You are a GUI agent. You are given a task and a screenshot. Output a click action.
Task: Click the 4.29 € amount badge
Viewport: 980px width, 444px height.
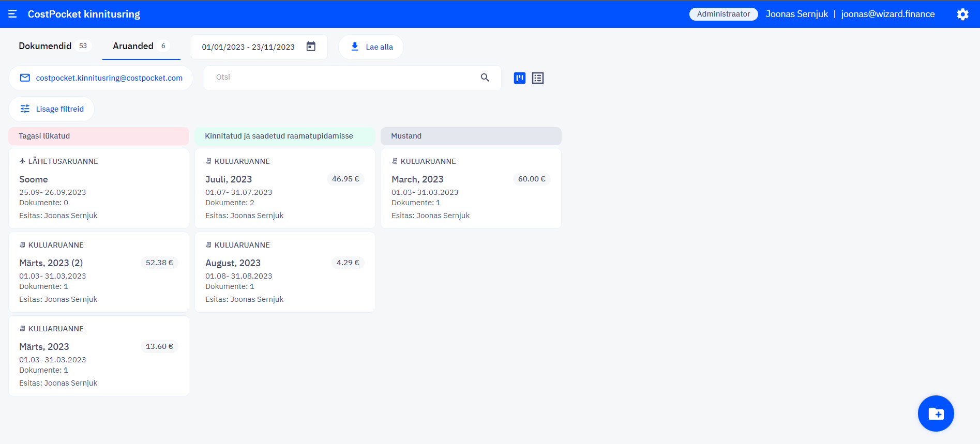pos(348,263)
